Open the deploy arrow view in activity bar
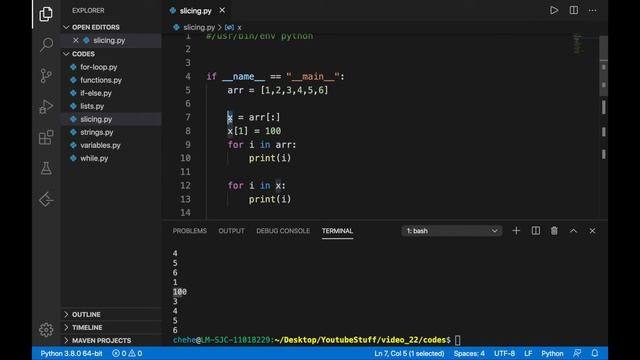Image resolution: width=640 pixels, height=360 pixels. [46, 200]
